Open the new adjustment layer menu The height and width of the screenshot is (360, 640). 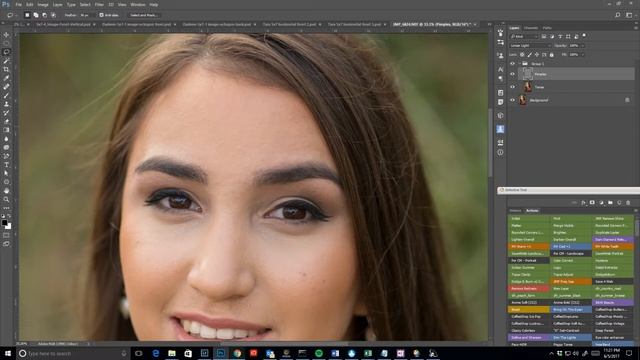(x=601, y=202)
